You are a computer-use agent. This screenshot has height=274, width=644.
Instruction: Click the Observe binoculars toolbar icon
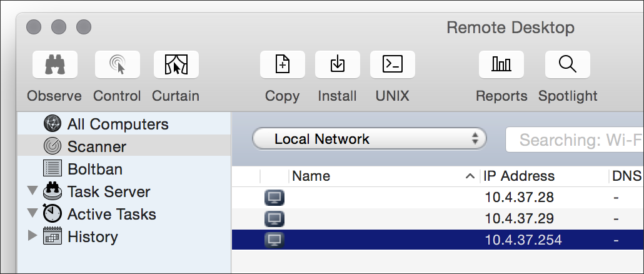pos(55,64)
